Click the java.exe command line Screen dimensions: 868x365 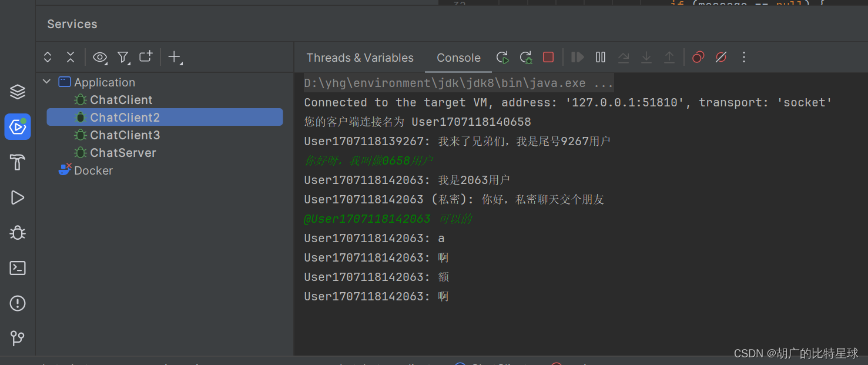[x=459, y=83]
